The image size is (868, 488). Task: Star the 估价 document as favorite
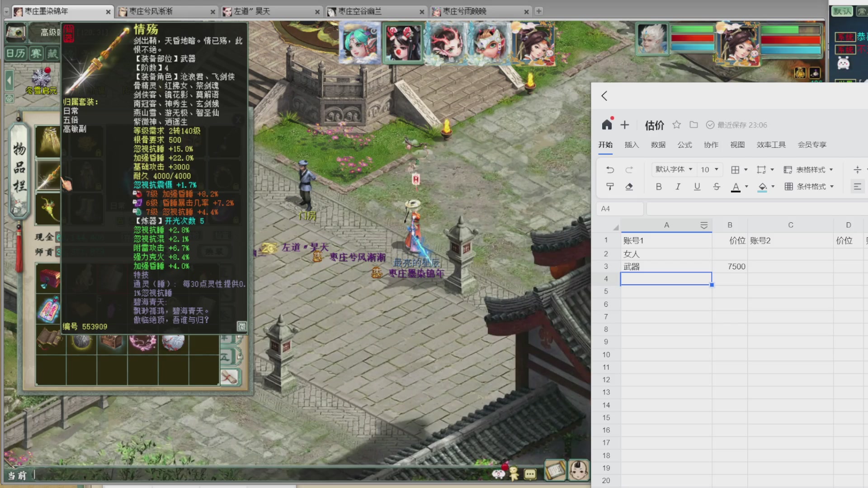pyautogui.click(x=676, y=125)
